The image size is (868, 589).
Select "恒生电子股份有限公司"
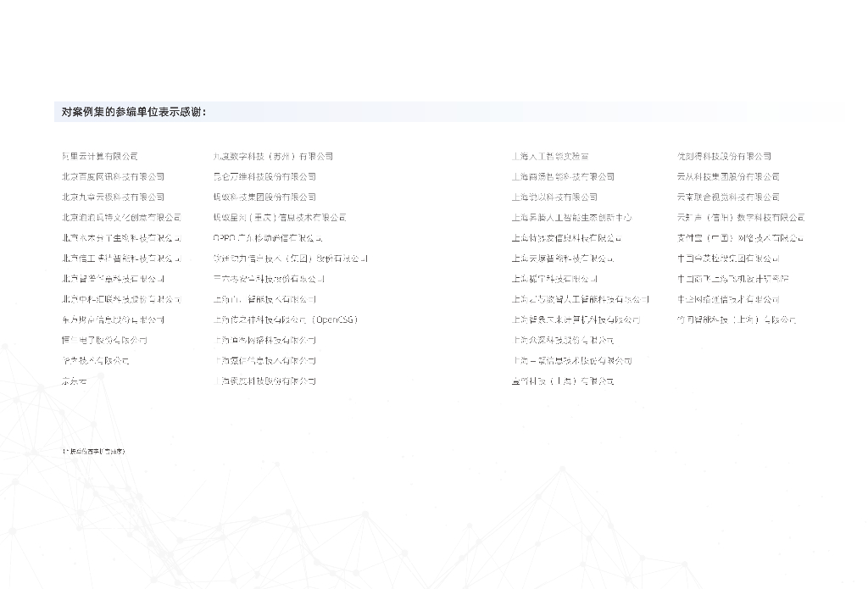tap(104, 341)
